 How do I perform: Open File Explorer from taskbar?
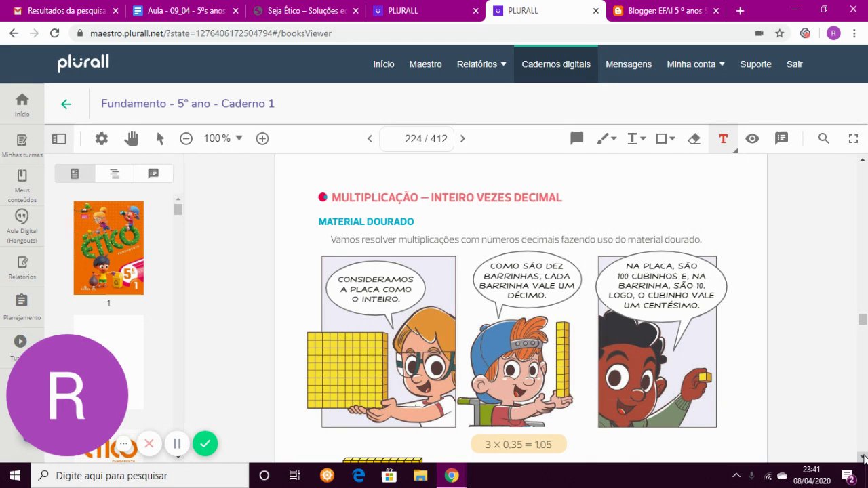(420, 475)
